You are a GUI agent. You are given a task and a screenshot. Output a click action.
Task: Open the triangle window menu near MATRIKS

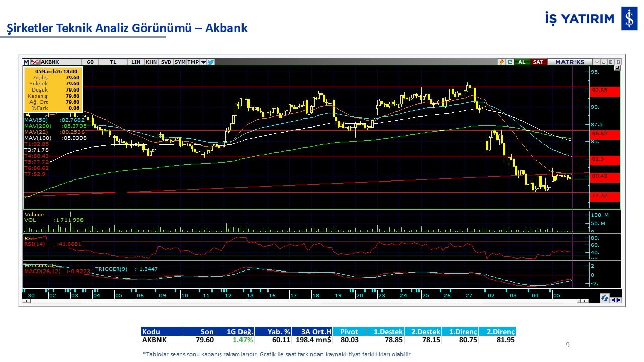pyautogui.click(x=597, y=62)
